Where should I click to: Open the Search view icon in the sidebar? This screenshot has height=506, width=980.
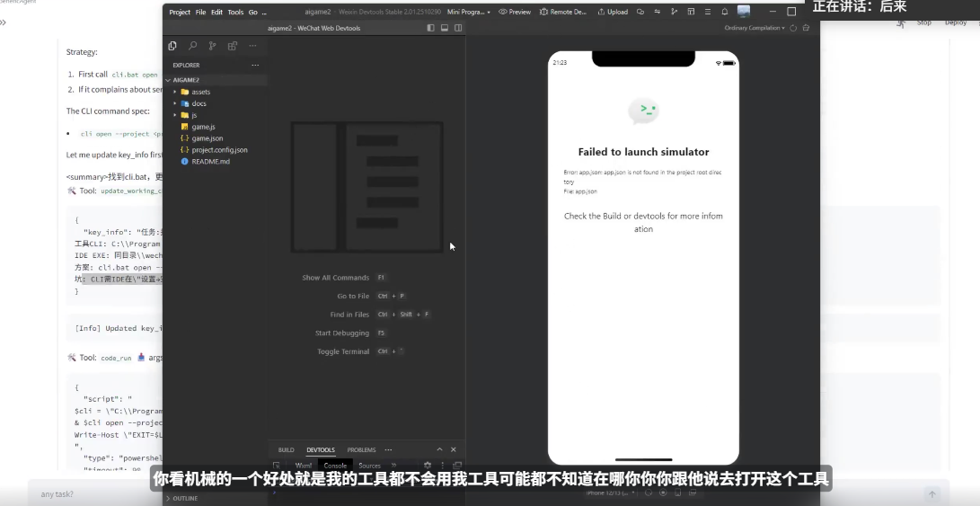[x=192, y=46]
